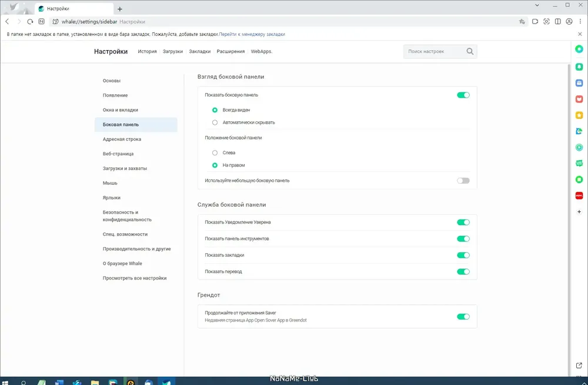Open the green play-circle sidebar icon
Screen dimensions: 588x385
click(x=579, y=147)
